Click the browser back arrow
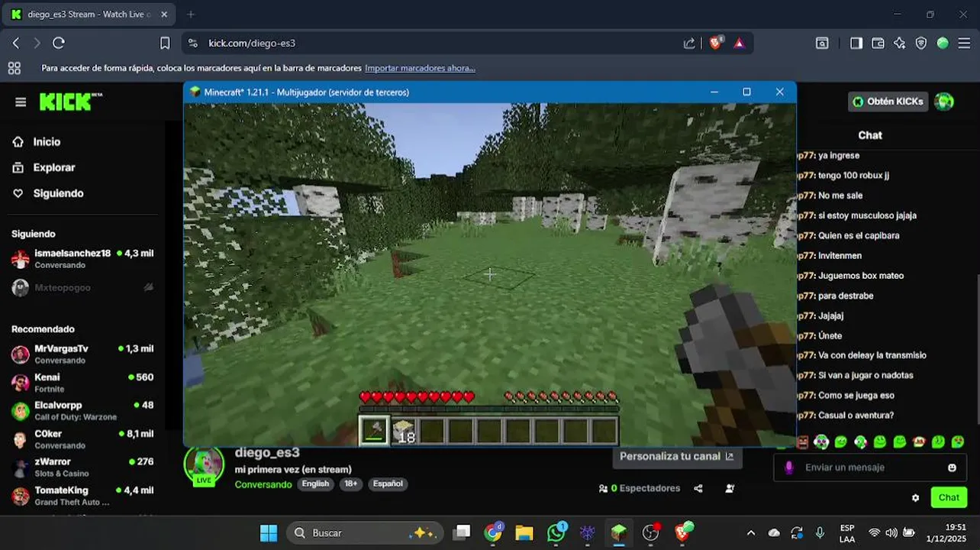The image size is (980, 550). 16,44
